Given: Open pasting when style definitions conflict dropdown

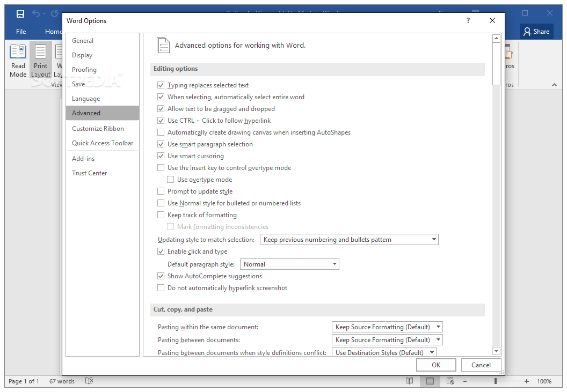Looking at the screenshot, I should pyautogui.click(x=384, y=352).
